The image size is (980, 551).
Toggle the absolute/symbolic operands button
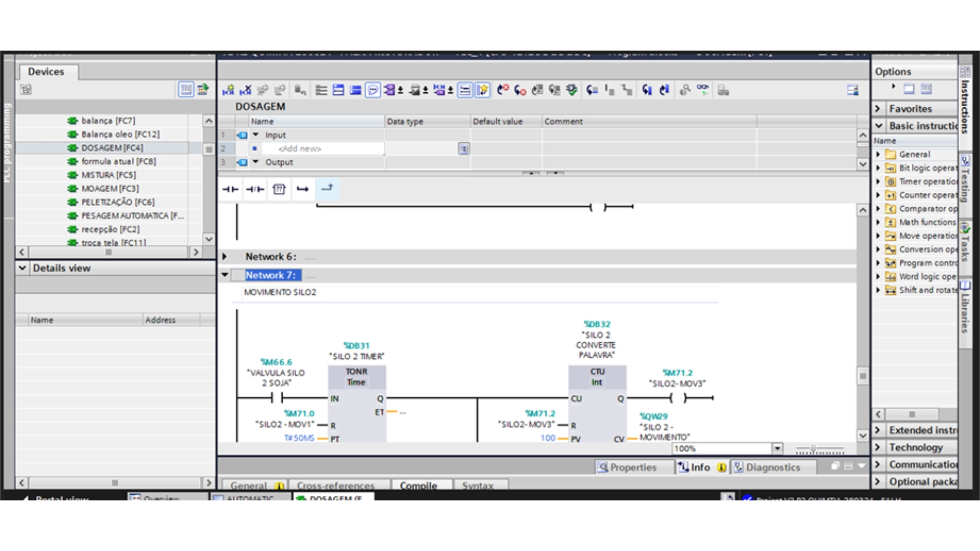(x=390, y=90)
